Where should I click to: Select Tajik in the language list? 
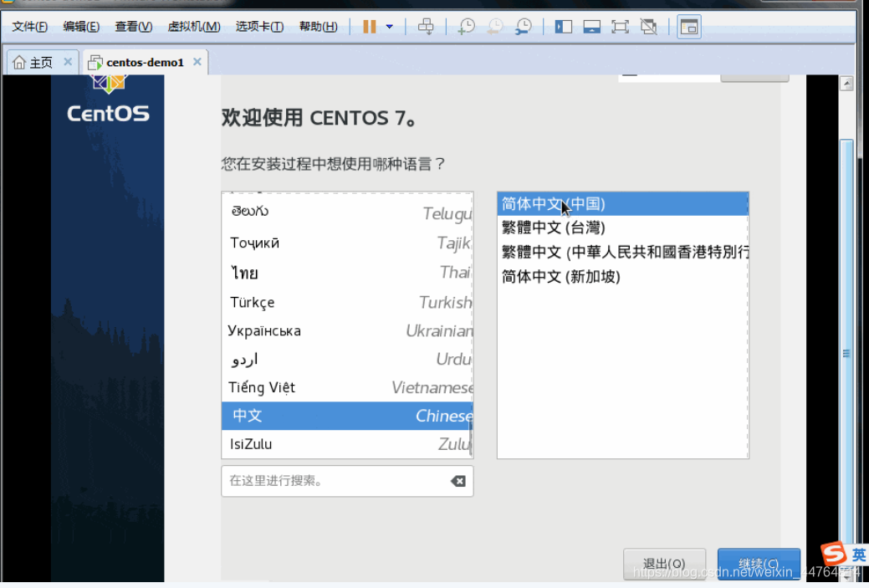(347, 243)
